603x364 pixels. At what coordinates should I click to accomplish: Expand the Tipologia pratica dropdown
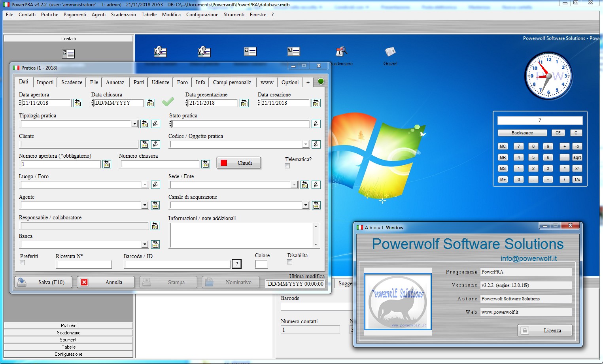[134, 124]
